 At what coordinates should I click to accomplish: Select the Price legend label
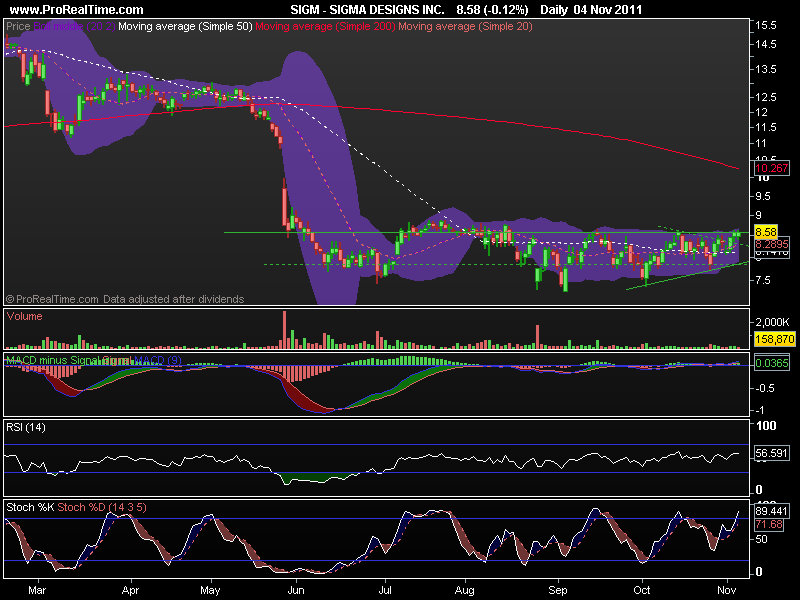coord(18,26)
